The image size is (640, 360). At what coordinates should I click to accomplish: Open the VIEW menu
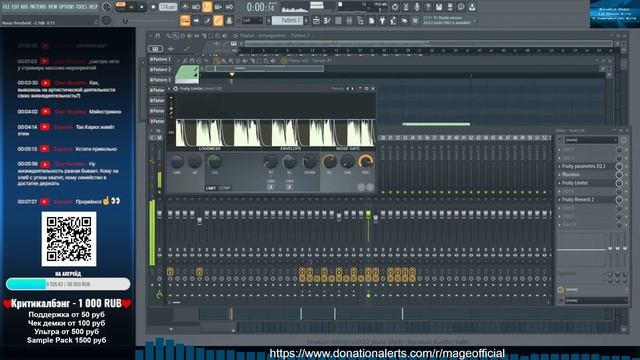point(53,7)
